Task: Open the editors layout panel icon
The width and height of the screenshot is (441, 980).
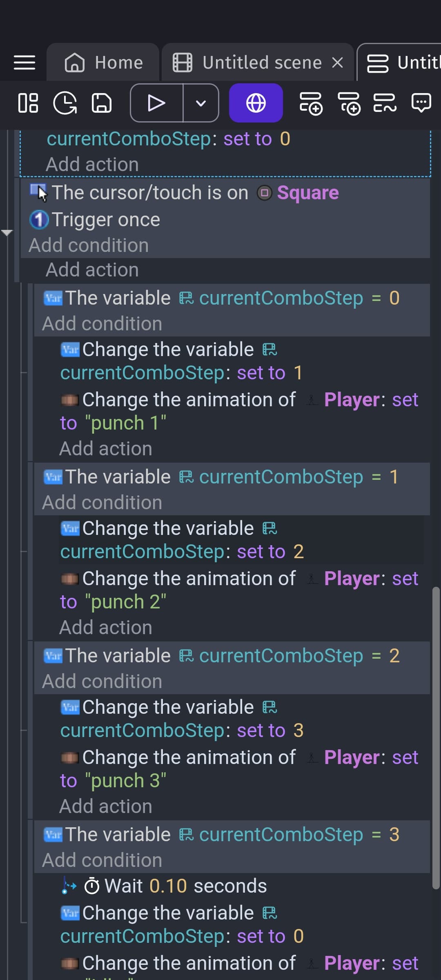Action: 28,103
